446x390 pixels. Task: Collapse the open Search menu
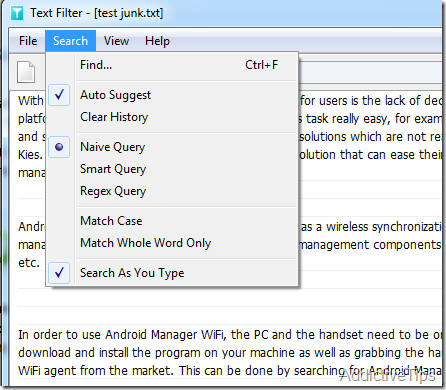pyautogui.click(x=70, y=41)
